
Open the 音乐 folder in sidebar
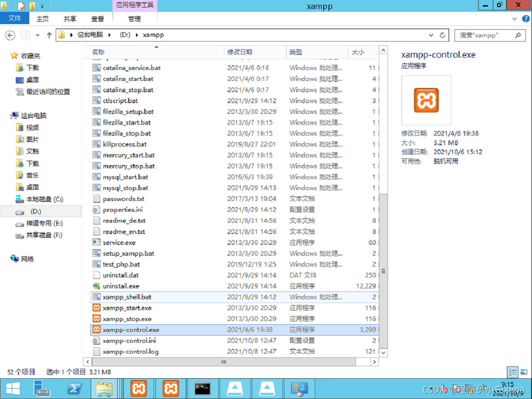click(33, 175)
